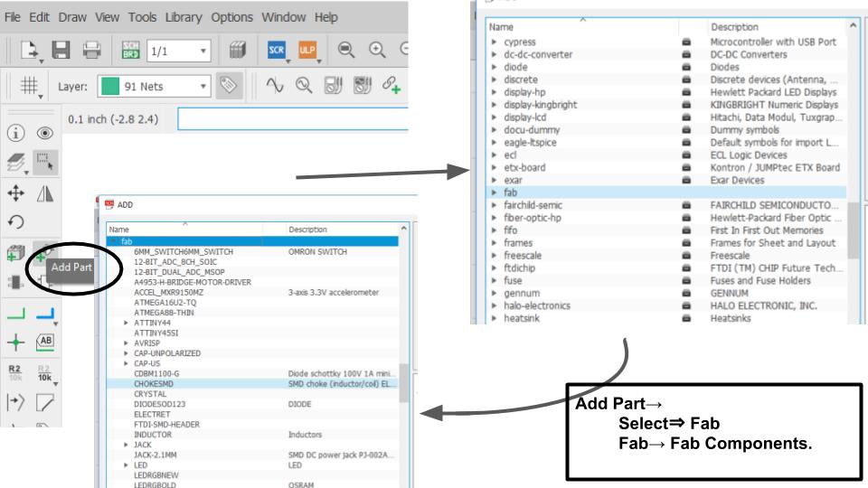868x488 pixels.
Task: Select the Move tool
Action: (15, 192)
